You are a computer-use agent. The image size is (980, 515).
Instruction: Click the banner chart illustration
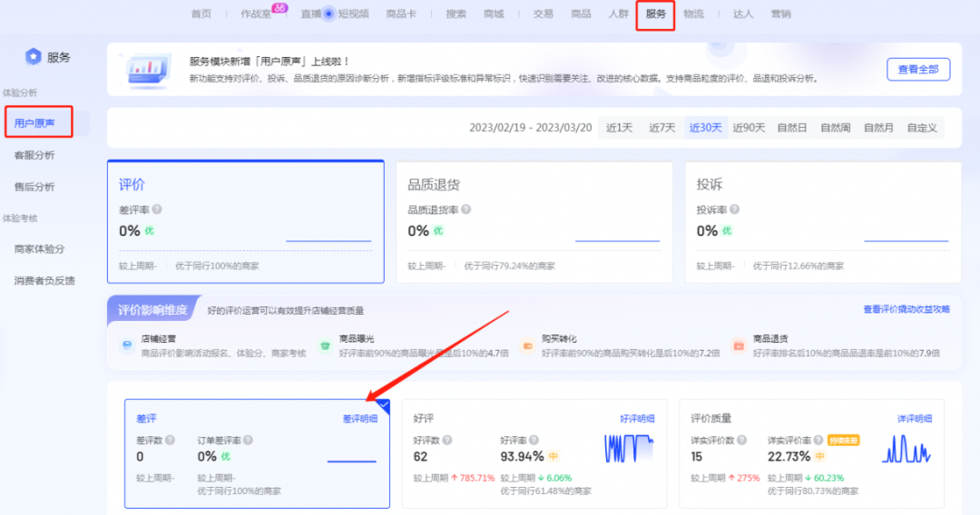tap(148, 71)
